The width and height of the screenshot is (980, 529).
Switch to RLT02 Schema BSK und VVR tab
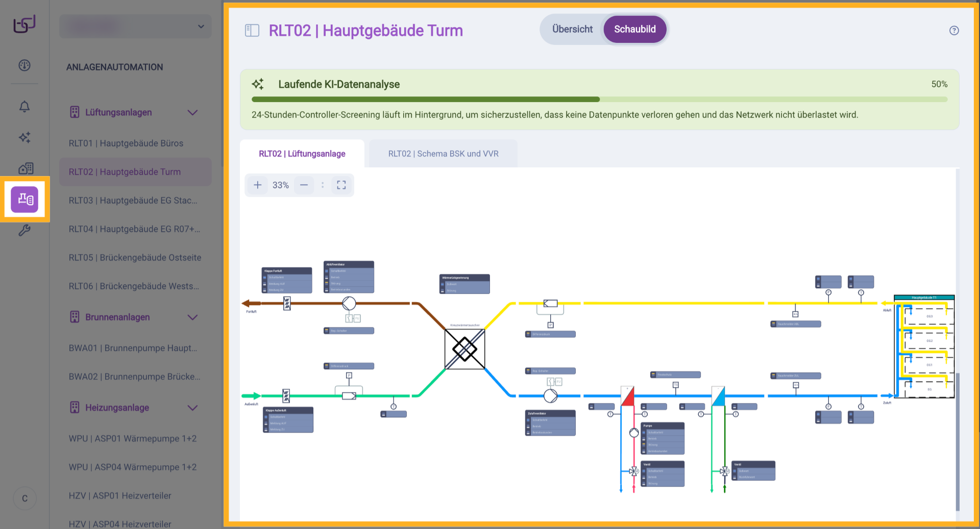coord(443,154)
